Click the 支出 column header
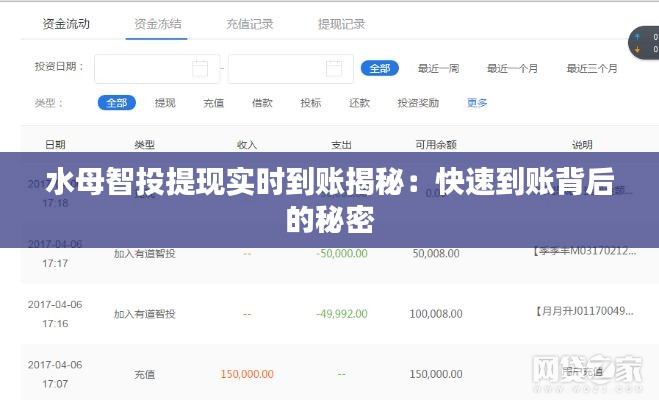The image size is (659, 400). pyautogui.click(x=341, y=145)
